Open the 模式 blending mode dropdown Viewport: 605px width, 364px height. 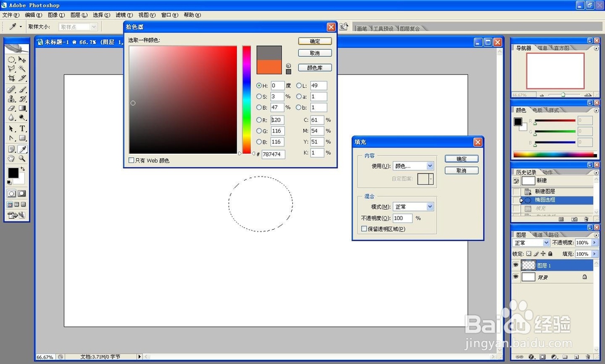(x=413, y=207)
